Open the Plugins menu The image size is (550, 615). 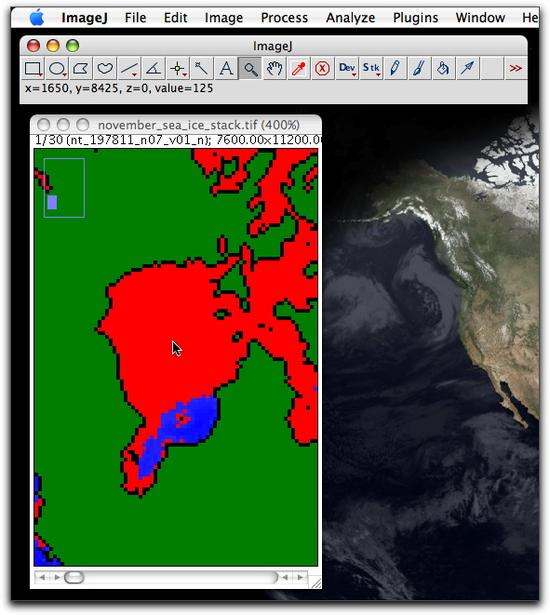415,18
